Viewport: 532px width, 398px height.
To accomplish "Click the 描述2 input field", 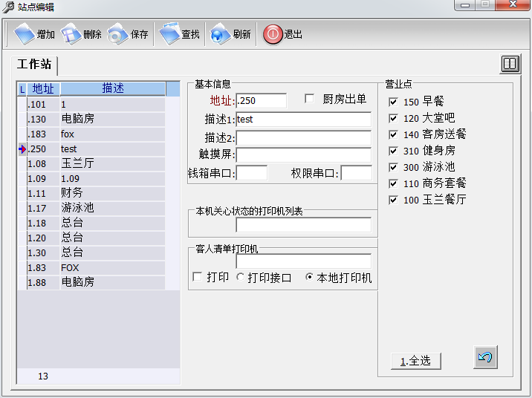I will click(304, 138).
